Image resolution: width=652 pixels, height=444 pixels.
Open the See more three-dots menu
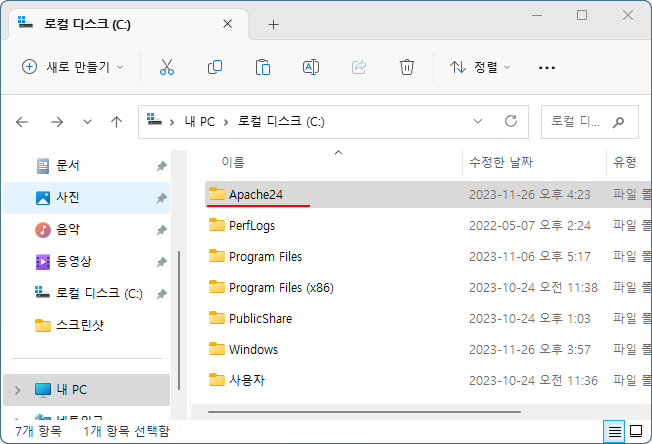click(x=546, y=67)
